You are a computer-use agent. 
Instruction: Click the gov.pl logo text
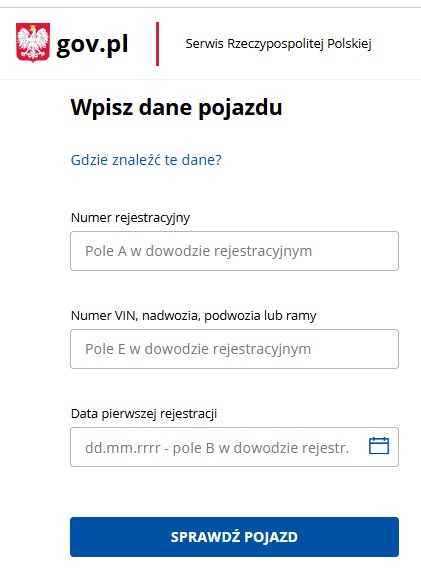coord(92,44)
